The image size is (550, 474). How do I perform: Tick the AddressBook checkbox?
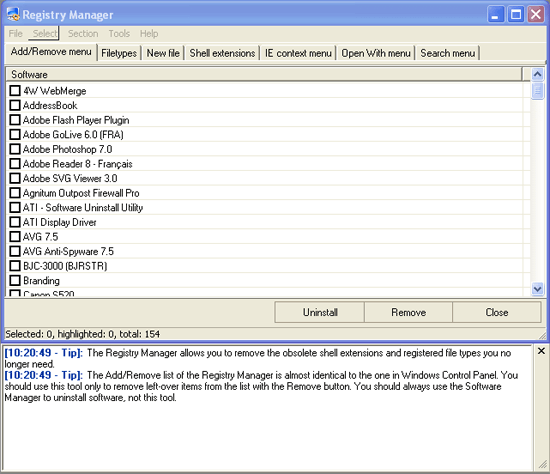click(15, 105)
